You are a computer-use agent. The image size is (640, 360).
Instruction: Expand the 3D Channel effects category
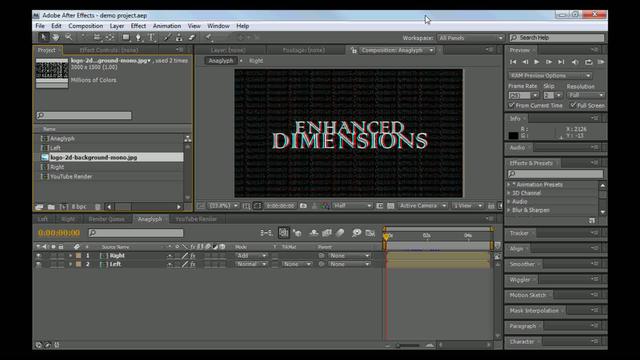coord(509,193)
